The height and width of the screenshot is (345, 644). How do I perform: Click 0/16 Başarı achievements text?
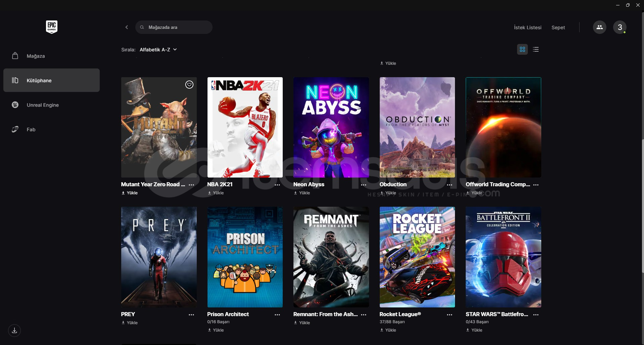pos(218,322)
